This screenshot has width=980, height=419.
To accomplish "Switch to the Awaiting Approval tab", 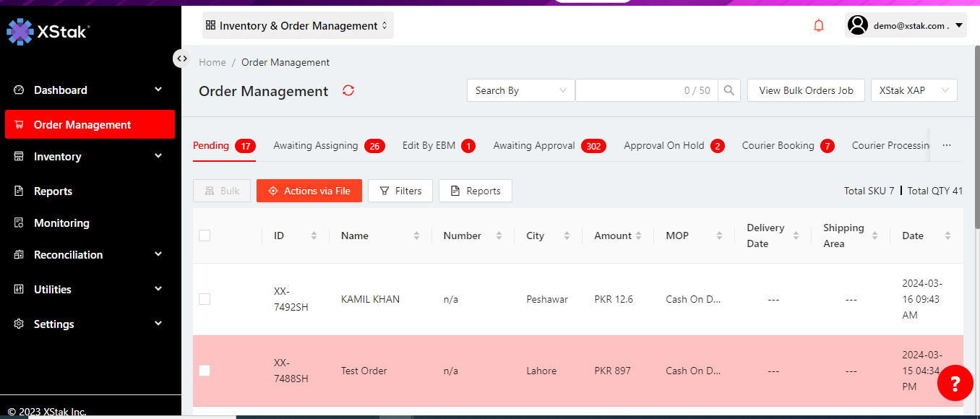I will (534, 146).
